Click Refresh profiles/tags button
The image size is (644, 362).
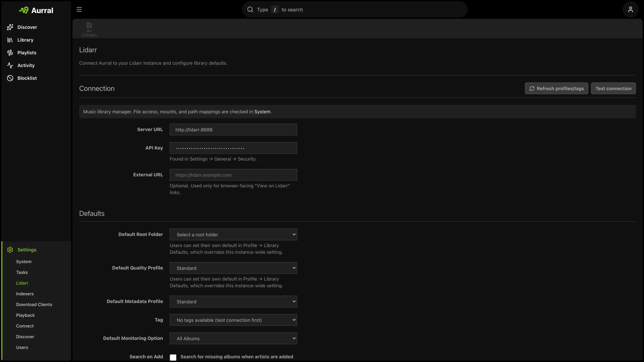pyautogui.click(x=556, y=88)
